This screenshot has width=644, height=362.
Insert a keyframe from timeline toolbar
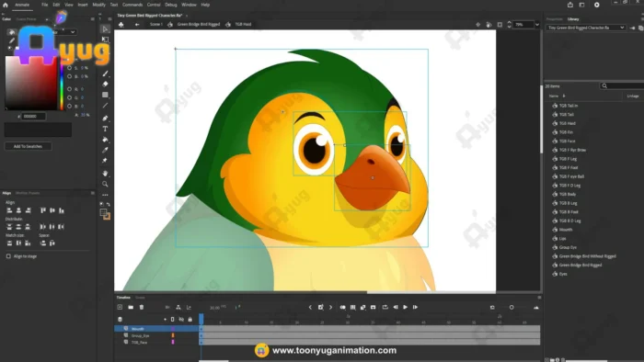(321, 307)
